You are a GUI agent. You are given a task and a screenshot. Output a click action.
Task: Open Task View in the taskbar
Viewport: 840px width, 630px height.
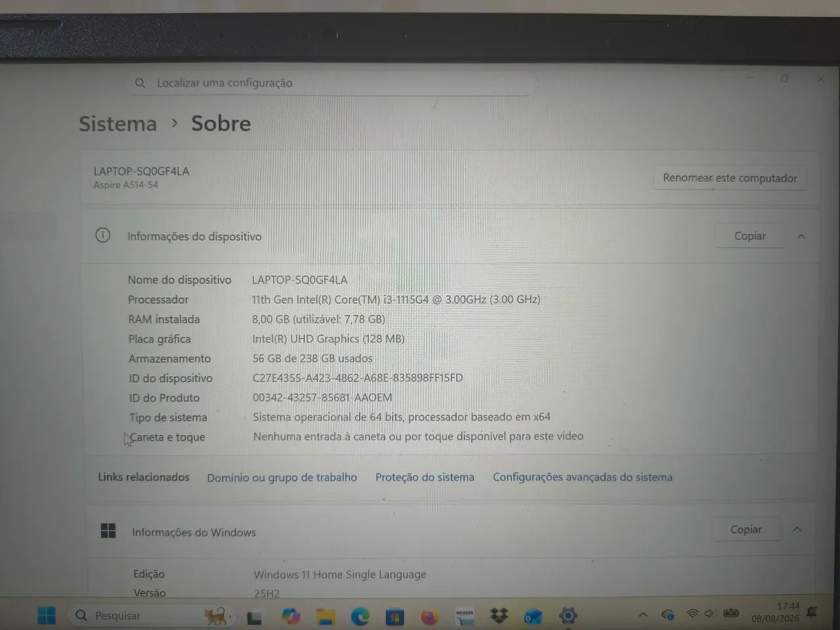pyautogui.click(x=254, y=617)
